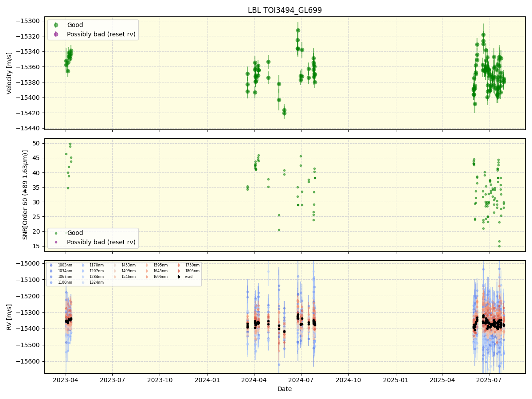Click the 2025-04 date tick label
The image size is (532, 399).
pos(442,380)
